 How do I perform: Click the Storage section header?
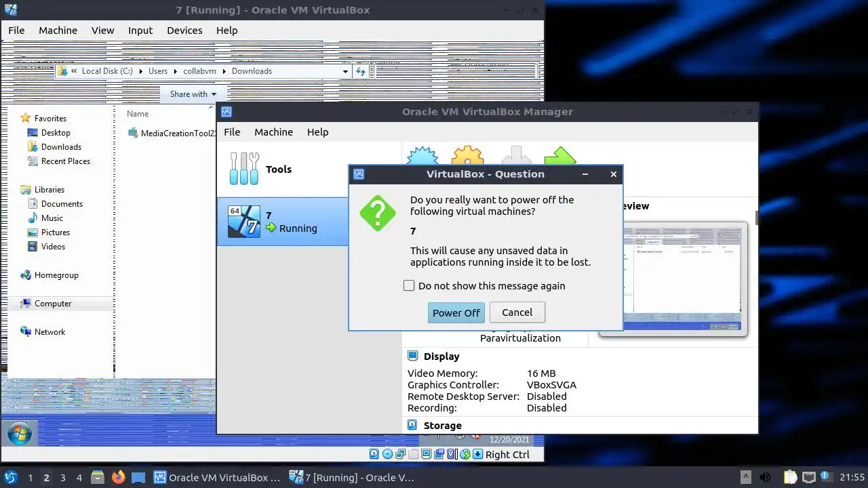[x=442, y=426]
